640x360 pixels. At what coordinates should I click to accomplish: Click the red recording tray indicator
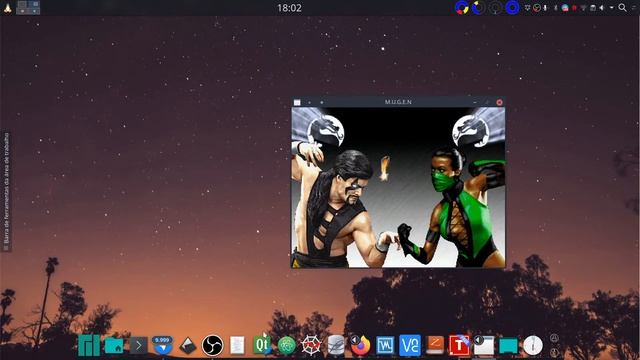point(574,8)
